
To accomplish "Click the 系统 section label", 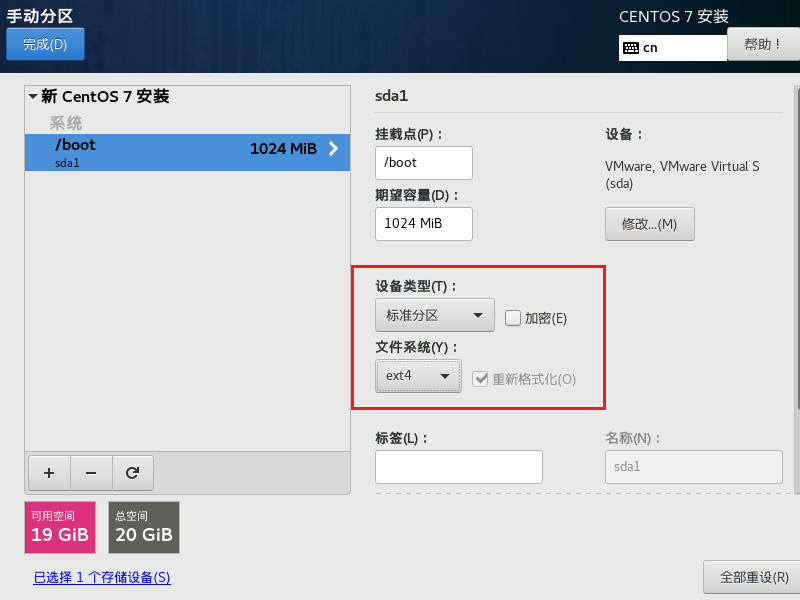I will tap(66, 123).
